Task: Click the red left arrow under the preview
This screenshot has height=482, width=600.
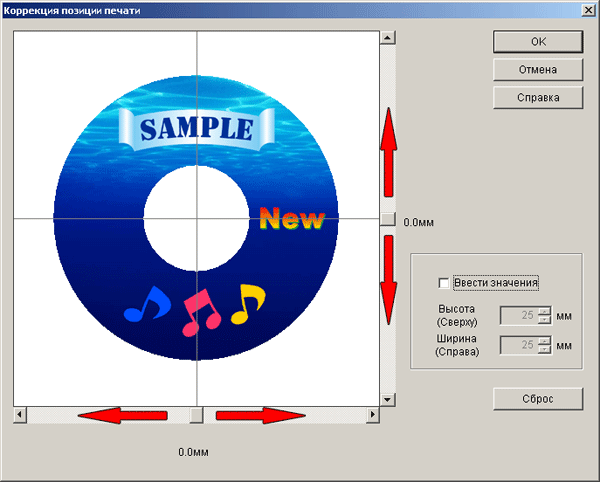Action: pyautogui.click(x=122, y=415)
